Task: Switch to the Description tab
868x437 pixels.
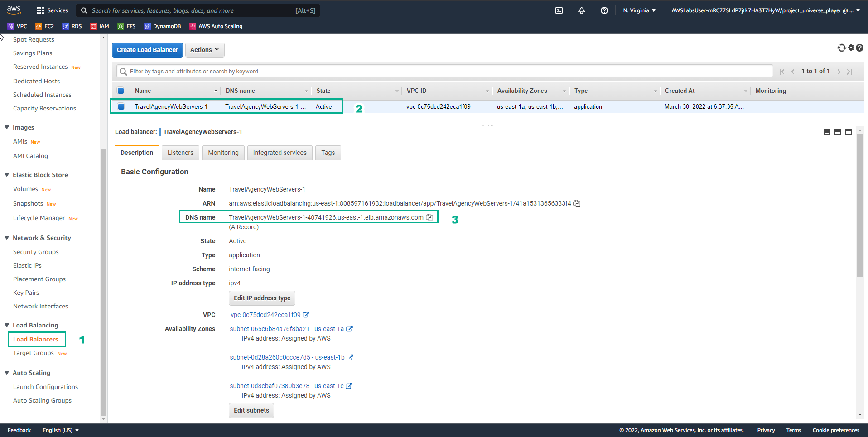Action: coord(137,153)
